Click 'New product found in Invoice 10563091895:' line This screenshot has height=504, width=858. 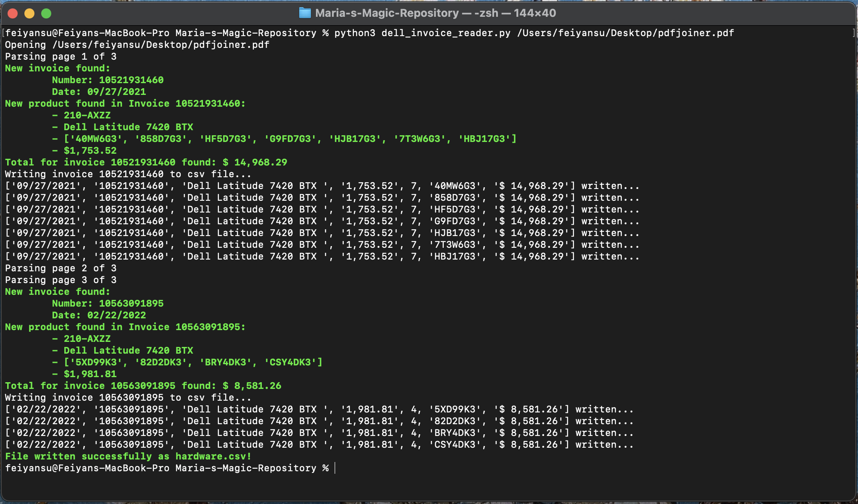(x=125, y=327)
